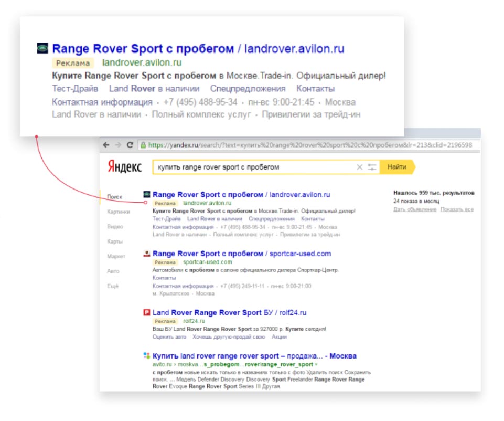This screenshot has height=421, width=504.
Task: Click the avito colored dots favicon
Action: pos(147,356)
